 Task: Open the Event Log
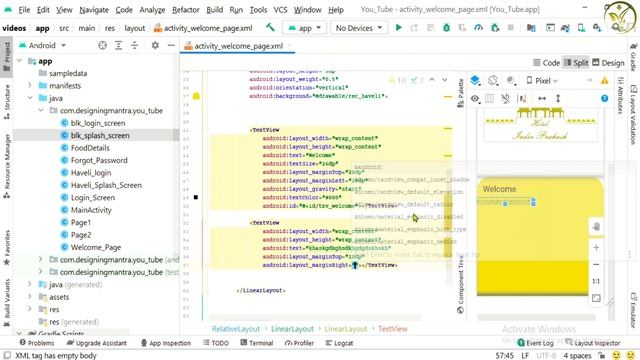(536, 343)
